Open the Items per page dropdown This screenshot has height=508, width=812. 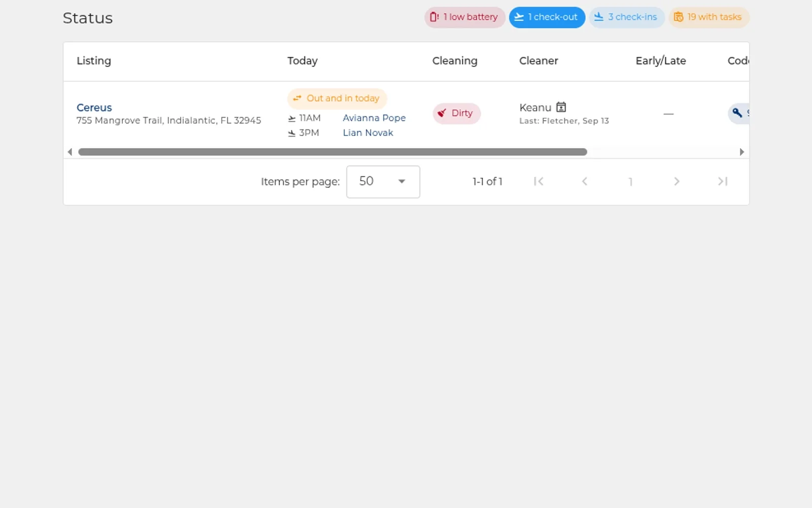(x=383, y=182)
